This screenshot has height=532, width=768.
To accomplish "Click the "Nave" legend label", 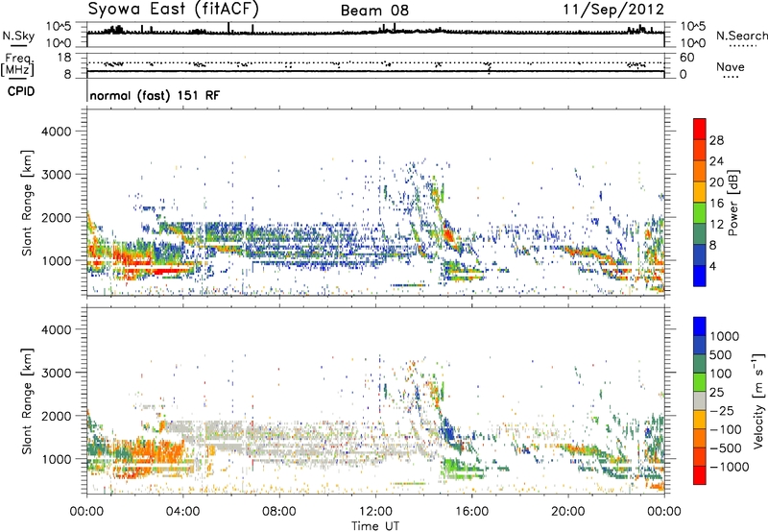I will [731, 67].
